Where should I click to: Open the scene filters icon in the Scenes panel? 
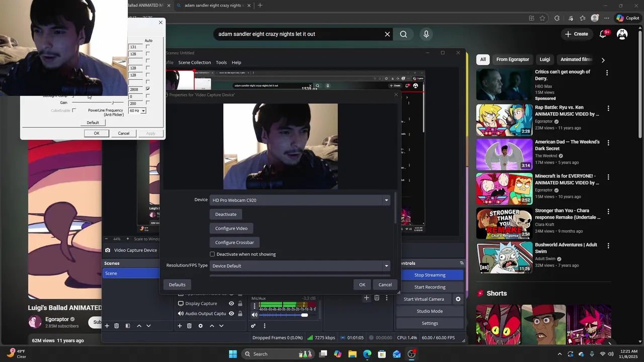128,326
